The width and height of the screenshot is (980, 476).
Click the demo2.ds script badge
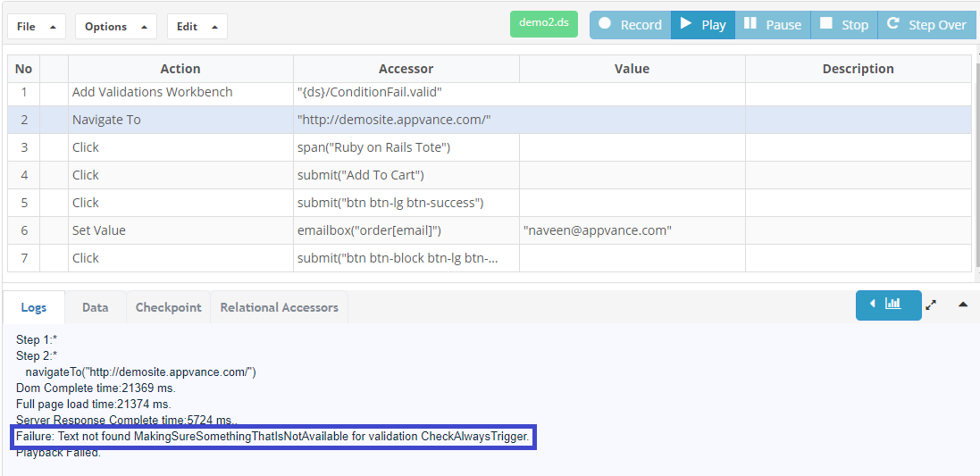(544, 23)
